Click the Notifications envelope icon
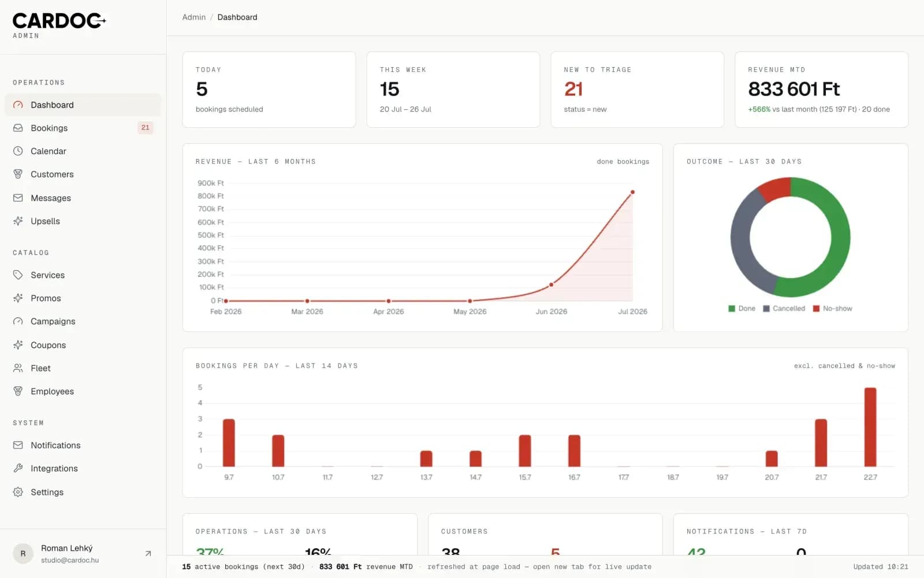The height and width of the screenshot is (578, 924). click(18, 445)
